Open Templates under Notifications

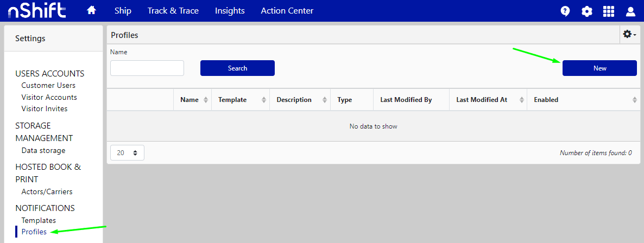(x=39, y=220)
